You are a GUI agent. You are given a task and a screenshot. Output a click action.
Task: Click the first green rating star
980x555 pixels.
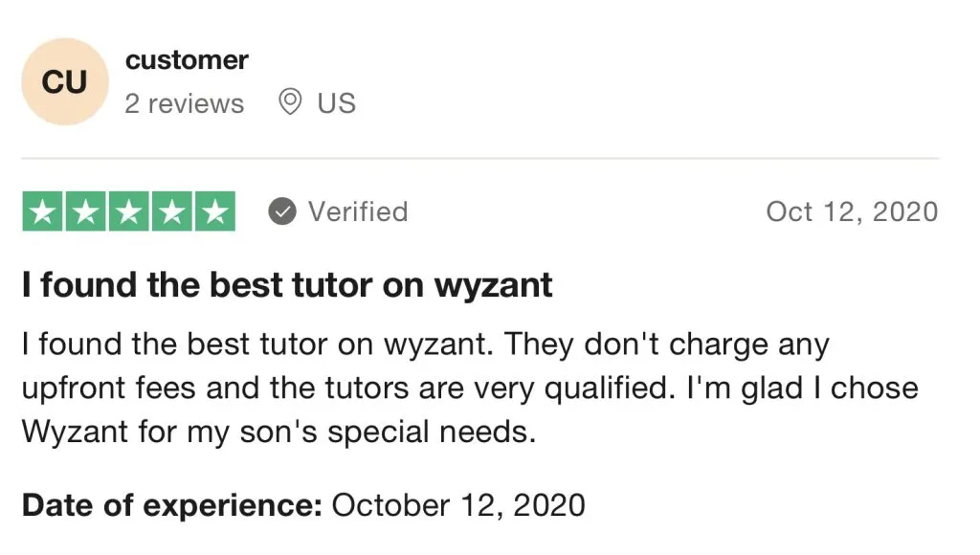point(42,211)
